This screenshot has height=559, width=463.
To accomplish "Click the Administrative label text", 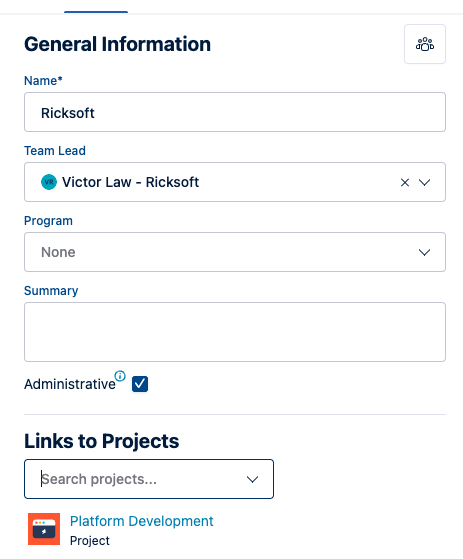I will click(70, 384).
